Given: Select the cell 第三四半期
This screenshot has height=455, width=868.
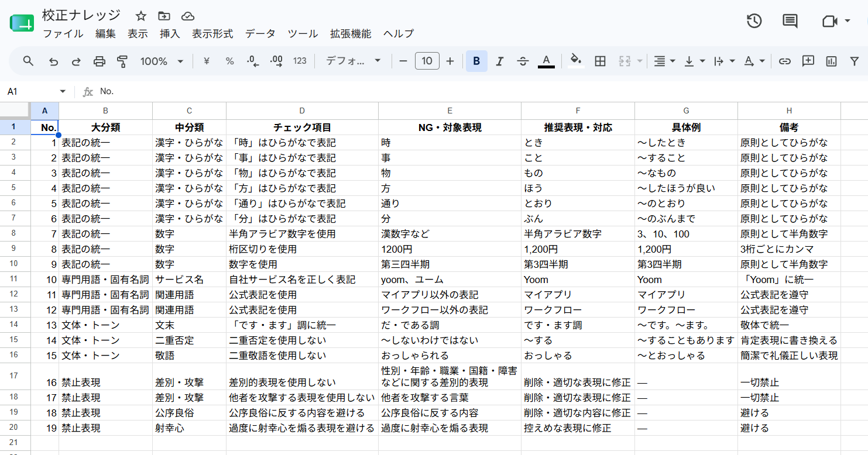Looking at the screenshot, I should [450, 264].
